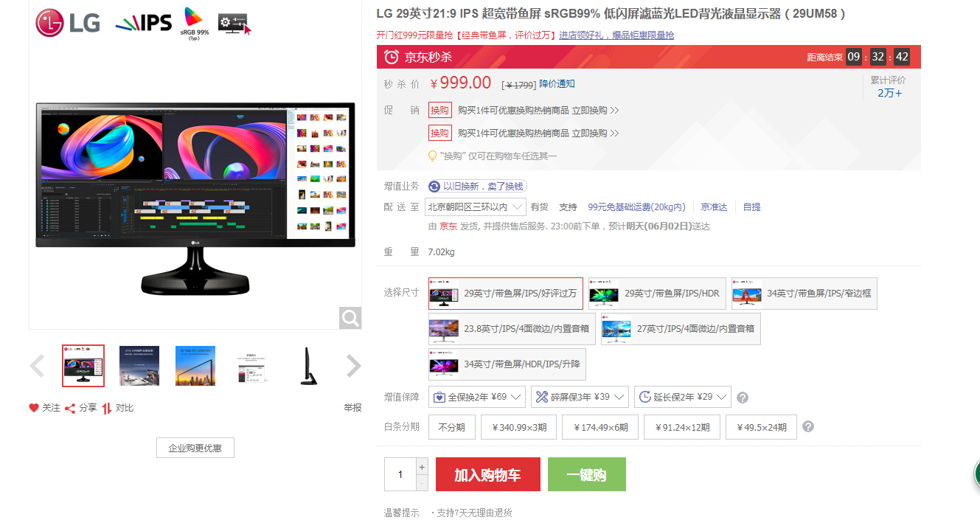Screen dimensions: 980x520
Task: Click 降价通知 price alert link
Action: [x=557, y=84]
